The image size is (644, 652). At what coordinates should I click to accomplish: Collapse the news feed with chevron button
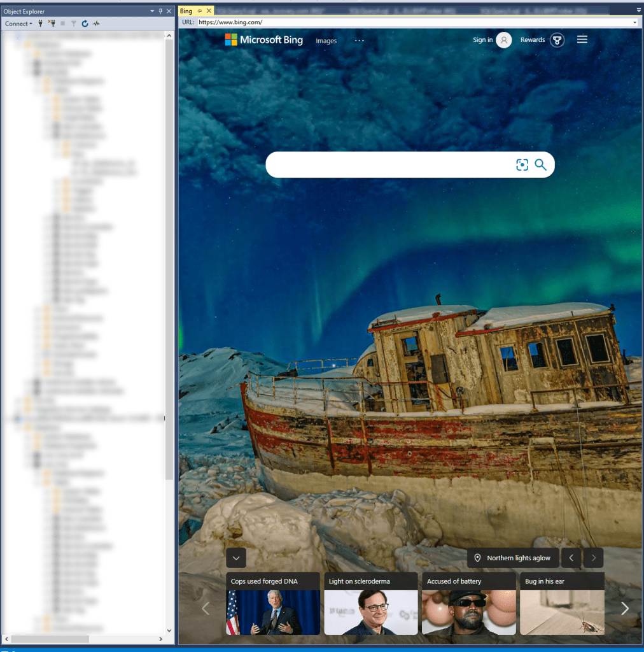[236, 558]
